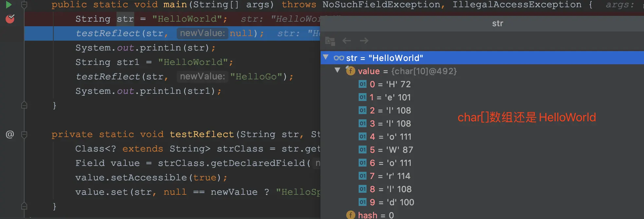Click the newValue: hint before "HelloGo"
Screen dimensions: 644x219
tap(202, 76)
